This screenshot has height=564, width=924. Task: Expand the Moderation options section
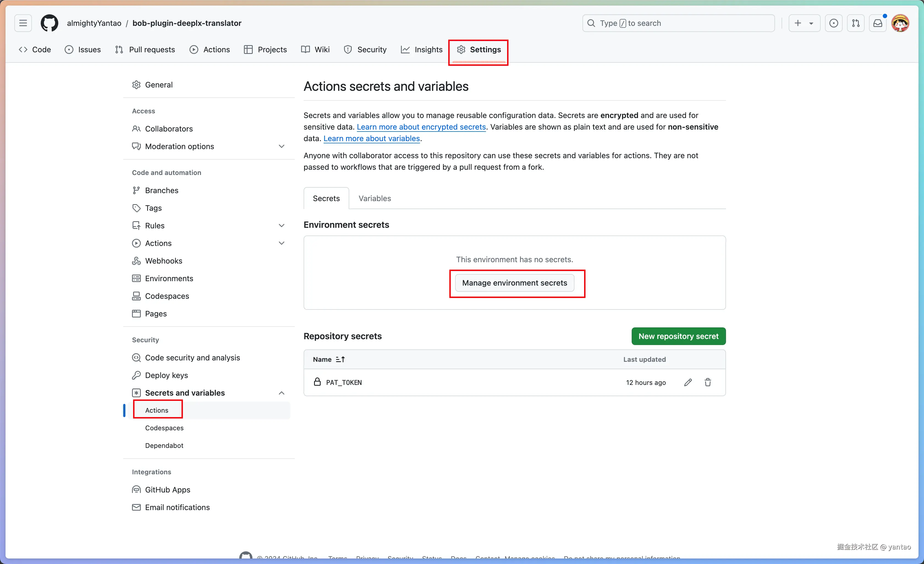pyautogui.click(x=281, y=146)
